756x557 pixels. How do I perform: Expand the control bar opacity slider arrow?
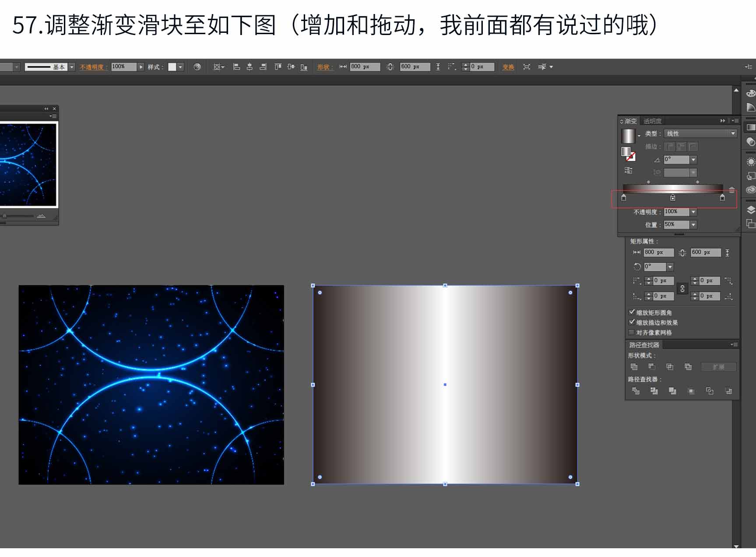coord(141,67)
